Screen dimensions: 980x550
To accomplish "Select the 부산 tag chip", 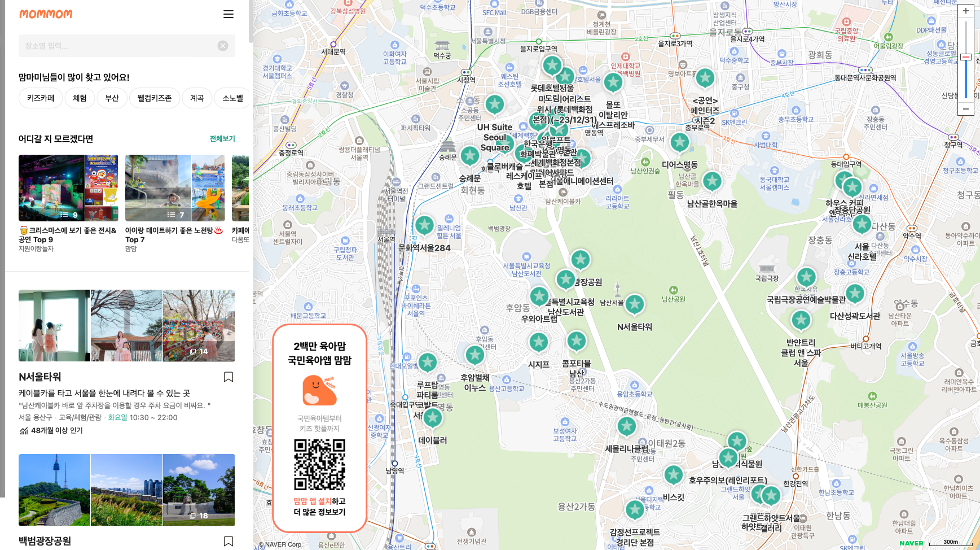I will point(112,98).
